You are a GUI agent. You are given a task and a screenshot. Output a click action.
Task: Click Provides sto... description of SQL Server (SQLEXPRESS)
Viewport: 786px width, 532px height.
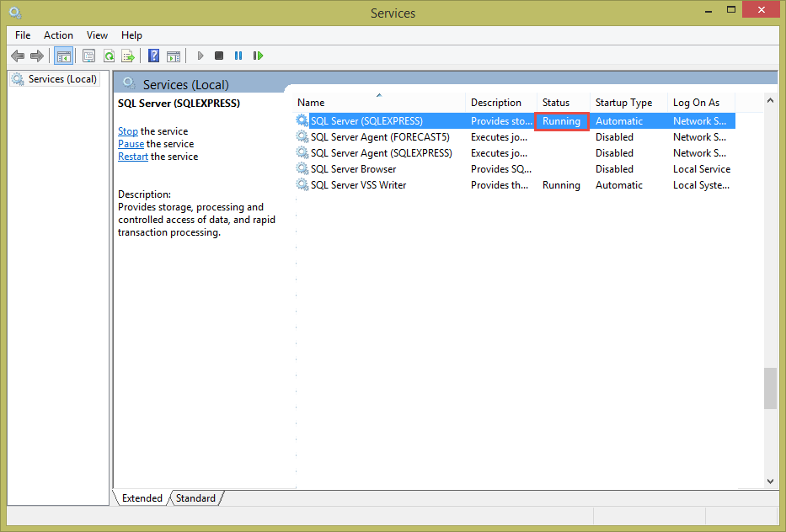point(501,120)
